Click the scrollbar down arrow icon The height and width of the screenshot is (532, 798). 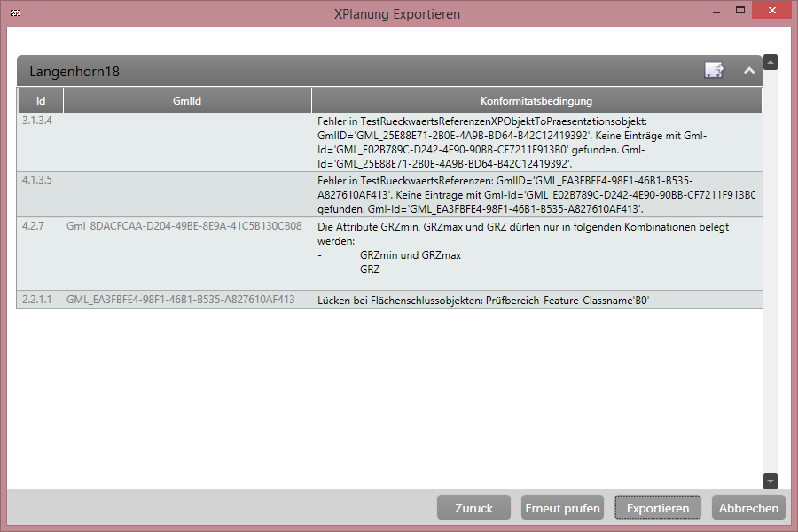coord(770,481)
